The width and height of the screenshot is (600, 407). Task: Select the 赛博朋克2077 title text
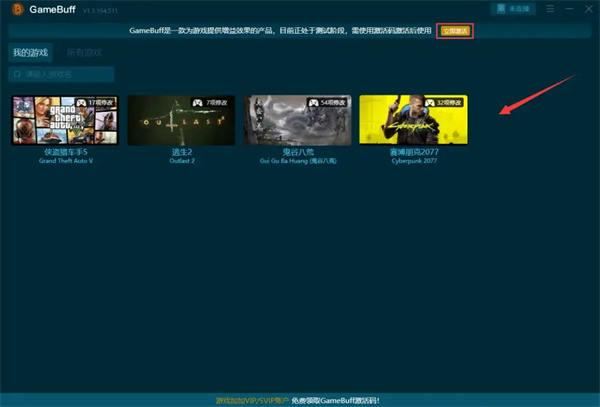[414, 152]
